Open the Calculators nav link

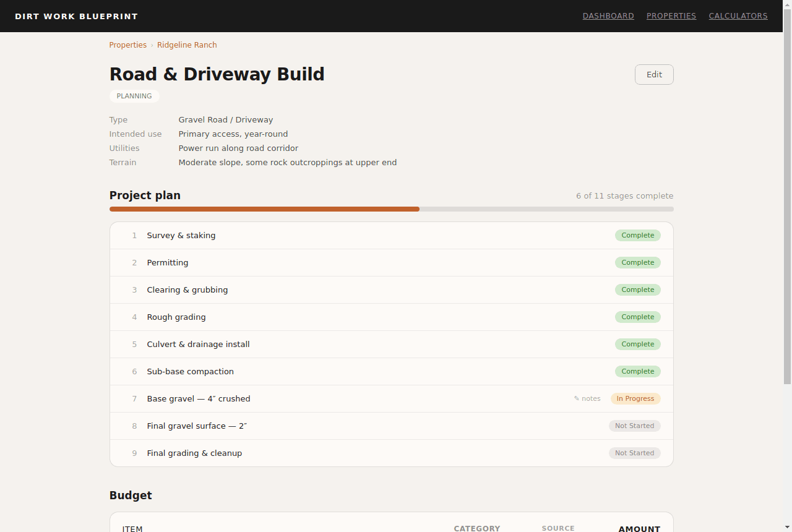click(x=738, y=16)
